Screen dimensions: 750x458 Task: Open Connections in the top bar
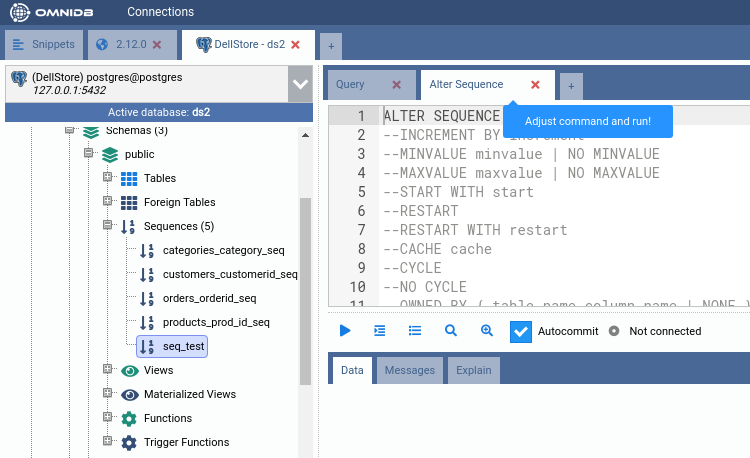160,12
